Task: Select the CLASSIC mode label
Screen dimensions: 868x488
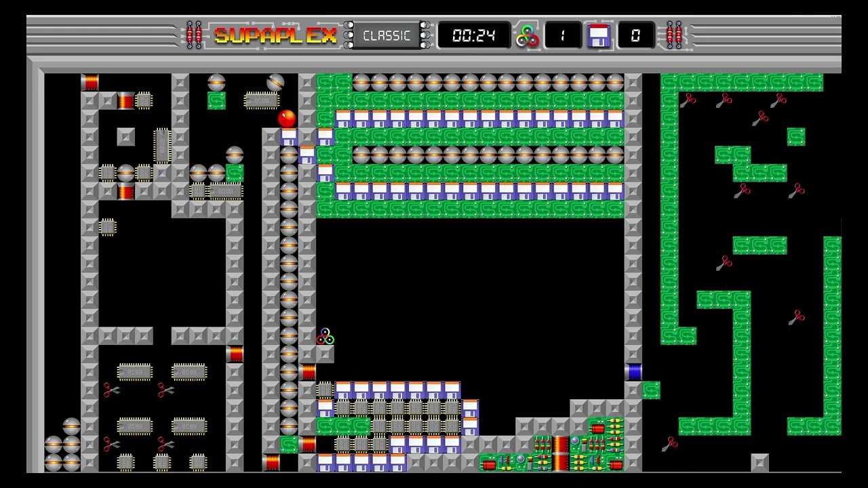Action: click(x=387, y=35)
